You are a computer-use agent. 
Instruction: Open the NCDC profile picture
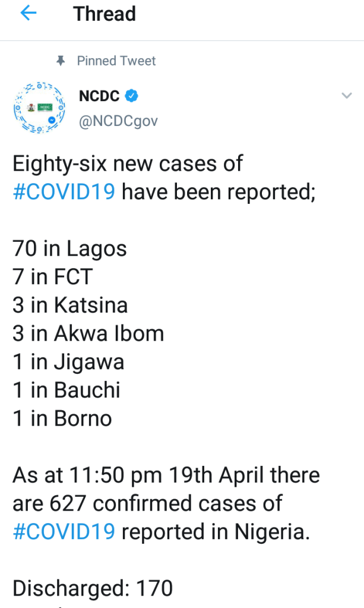tap(39, 107)
